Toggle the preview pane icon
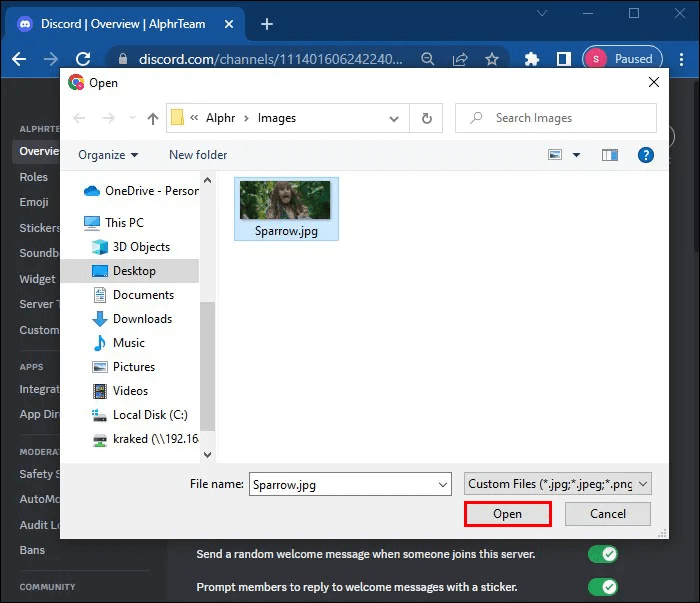700x603 pixels. 609,155
